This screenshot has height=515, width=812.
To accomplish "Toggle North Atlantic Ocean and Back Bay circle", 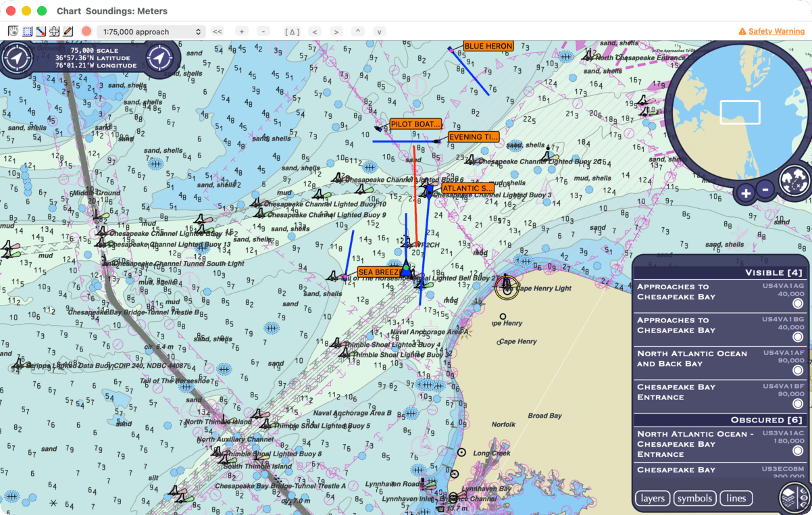I will click(x=798, y=370).
